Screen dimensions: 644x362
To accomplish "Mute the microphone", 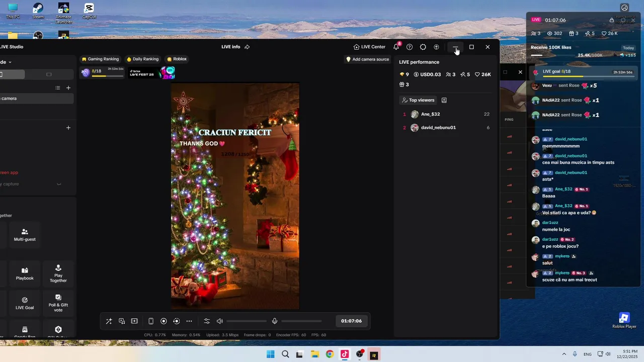I will pyautogui.click(x=275, y=321).
